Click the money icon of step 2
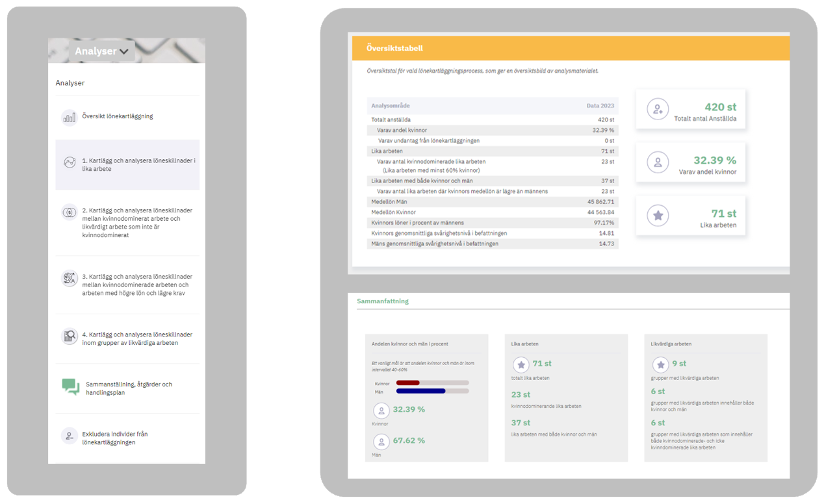 [x=69, y=212]
